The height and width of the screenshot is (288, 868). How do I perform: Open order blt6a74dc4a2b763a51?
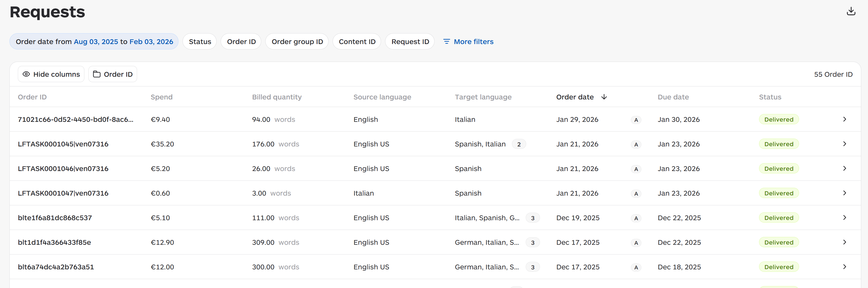coord(56,267)
